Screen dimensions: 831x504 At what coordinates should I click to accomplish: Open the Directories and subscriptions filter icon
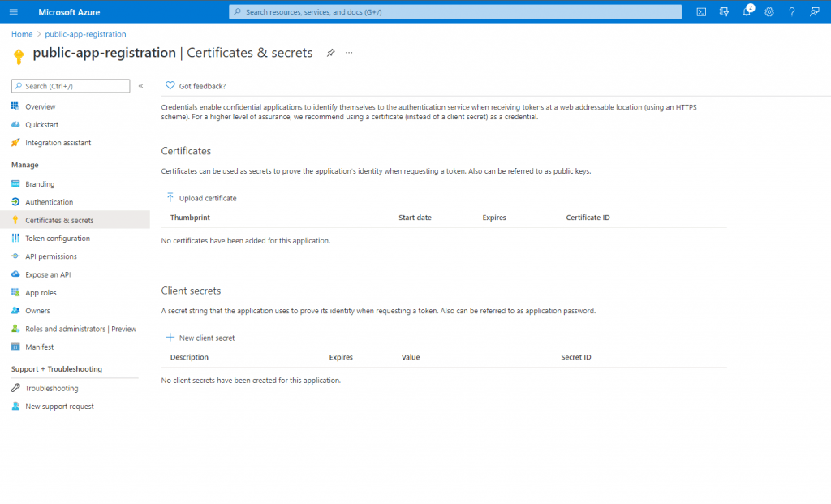(724, 11)
